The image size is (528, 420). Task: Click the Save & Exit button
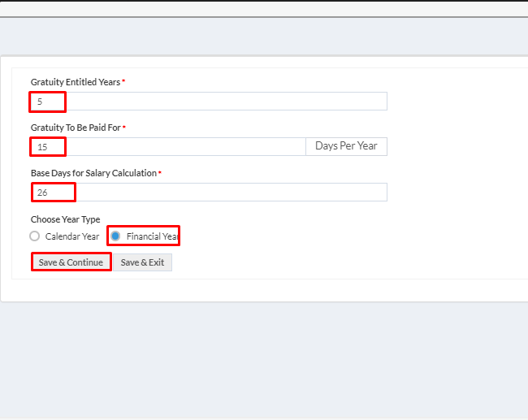click(142, 262)
